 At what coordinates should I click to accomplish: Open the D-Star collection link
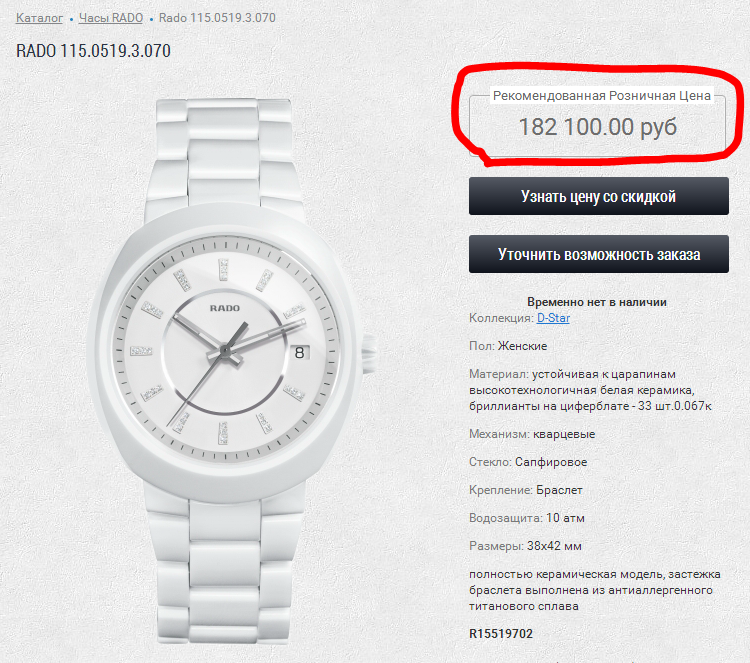point(553,318)
